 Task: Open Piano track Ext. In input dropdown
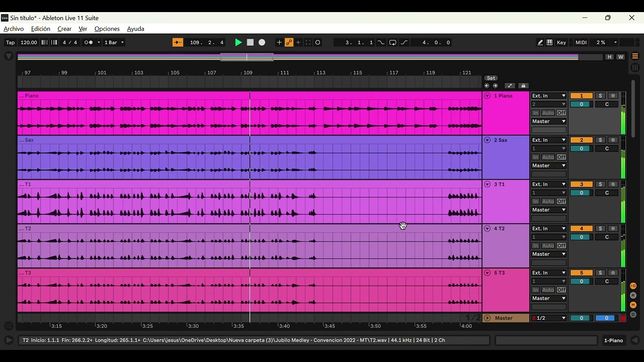[x=549, y=96]
